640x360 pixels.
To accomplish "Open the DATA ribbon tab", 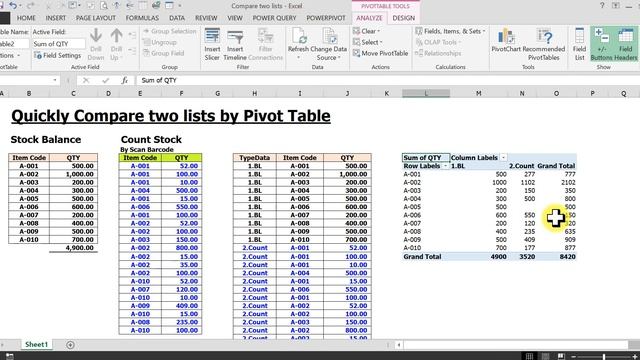I will pyautogui.click(x=177, y=18).
